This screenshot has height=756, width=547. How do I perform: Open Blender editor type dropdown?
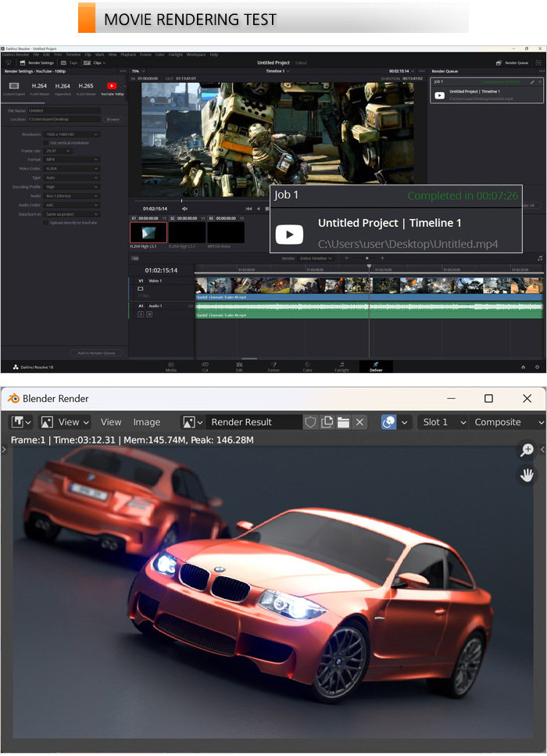tap(21, 422)
